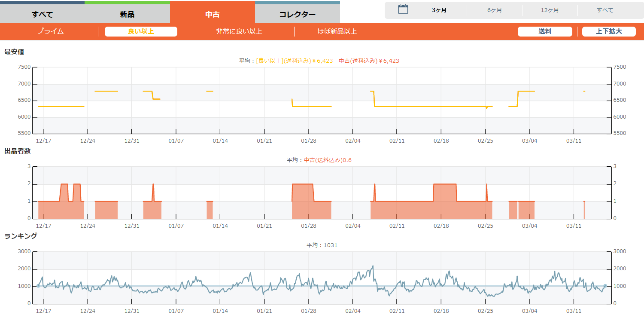Toggle the 良い以上 condition filter

(141, 31)
